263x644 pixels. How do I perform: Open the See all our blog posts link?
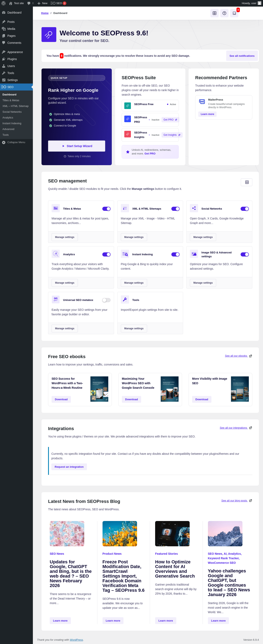(234, 500)
